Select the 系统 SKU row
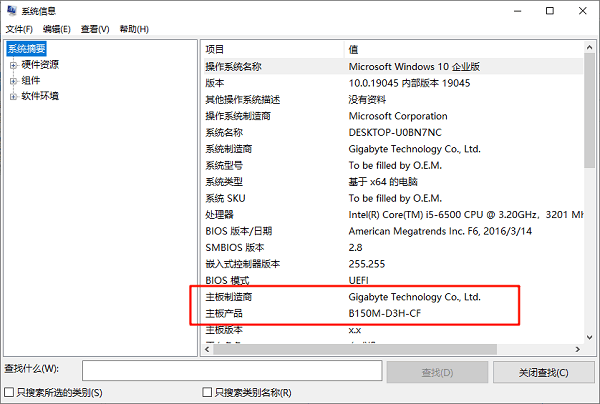Screen dimensions: 600x404 392,198
